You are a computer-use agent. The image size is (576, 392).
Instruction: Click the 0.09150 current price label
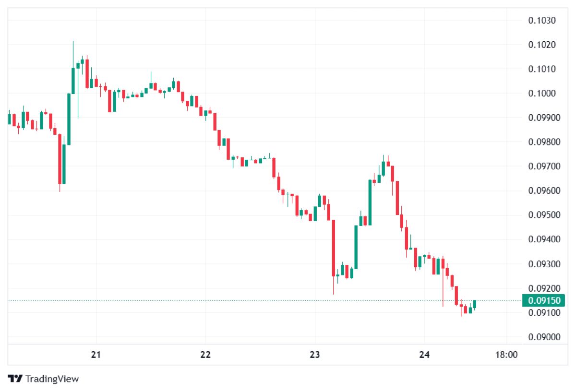coord(544,301)
